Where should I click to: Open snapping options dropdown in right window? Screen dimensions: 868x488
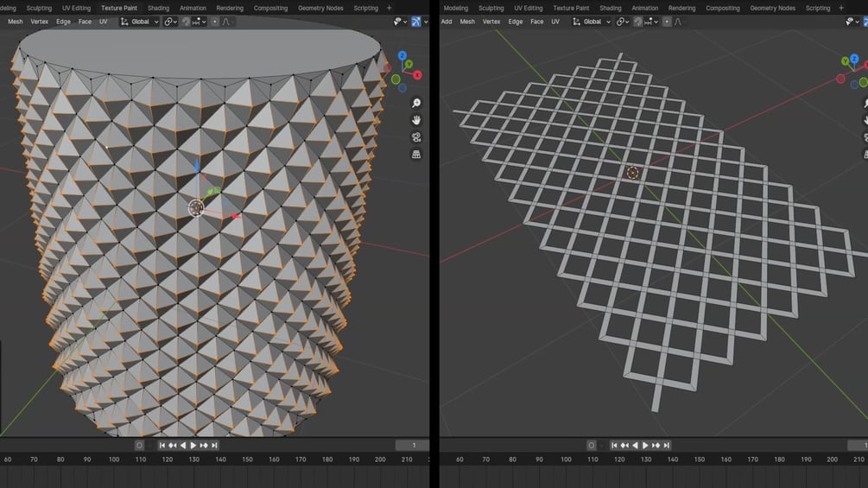[x=651, y=22]
